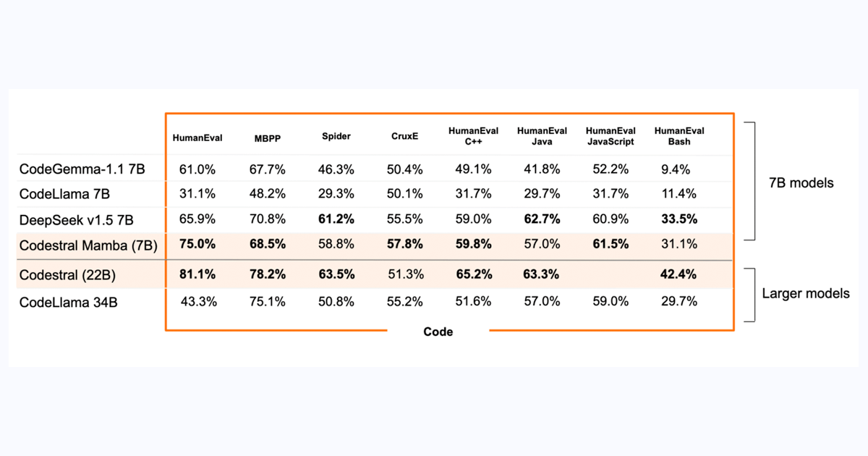Viewport: 868px width, 456px height.
Task: Select the CruxE column header
Action: coord(404,136)
